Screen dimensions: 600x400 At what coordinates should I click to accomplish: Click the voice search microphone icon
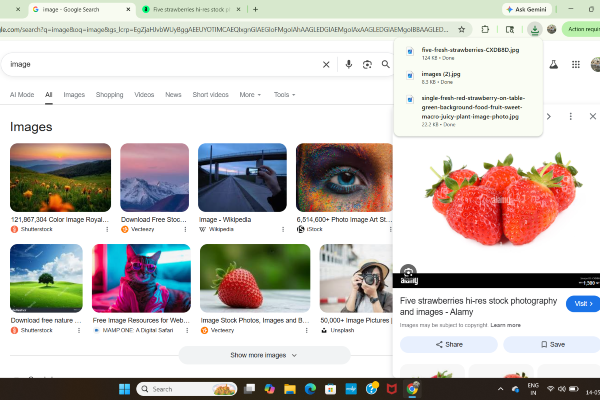[x=349, y=64]
